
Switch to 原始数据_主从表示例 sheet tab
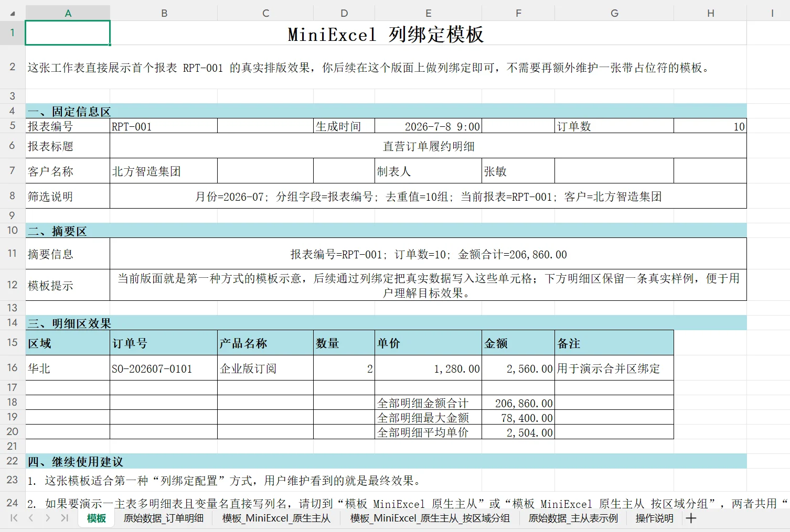573,518
